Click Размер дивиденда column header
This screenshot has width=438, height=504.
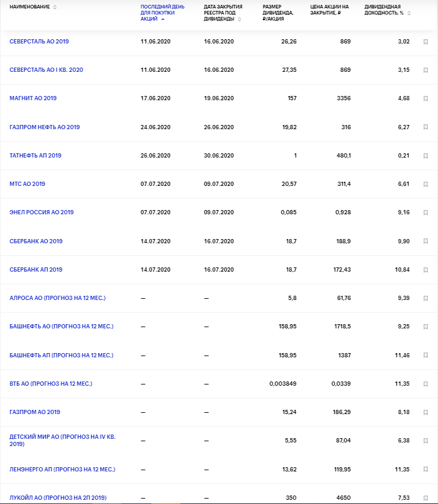pos(278,13)
